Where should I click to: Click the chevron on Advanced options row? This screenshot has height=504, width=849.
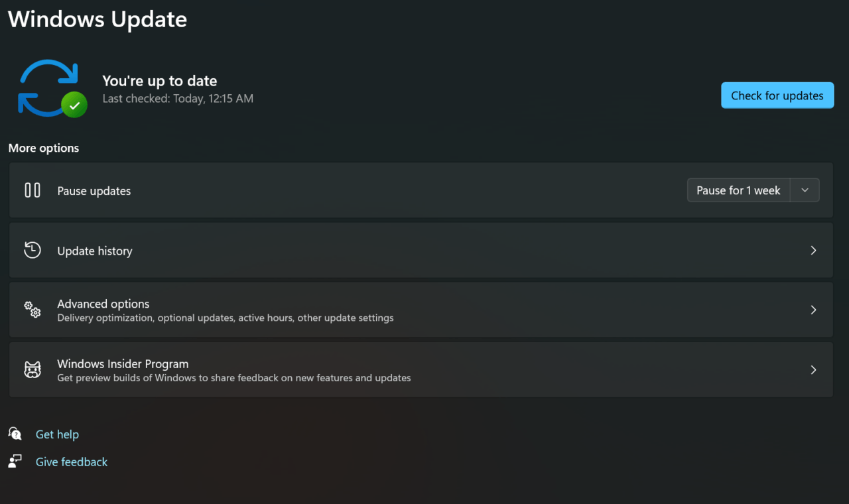tap(813, 310)
